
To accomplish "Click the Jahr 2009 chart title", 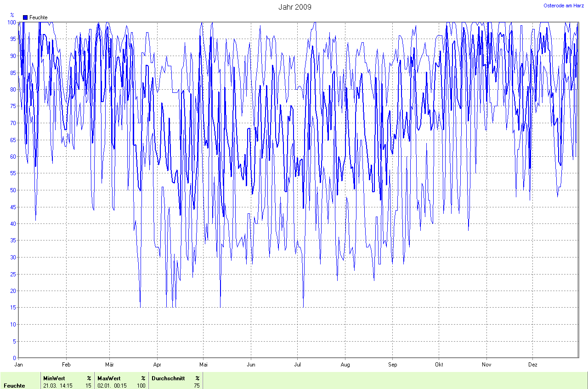I will 294,7.
